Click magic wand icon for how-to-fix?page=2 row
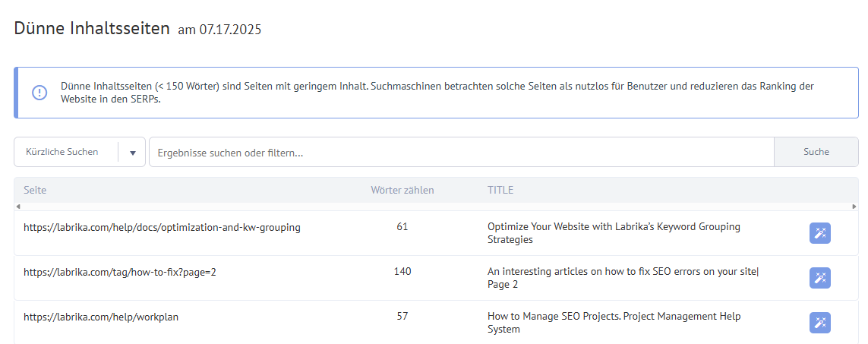The width and height of the screenshot is (868, 344). pos(820,278)
